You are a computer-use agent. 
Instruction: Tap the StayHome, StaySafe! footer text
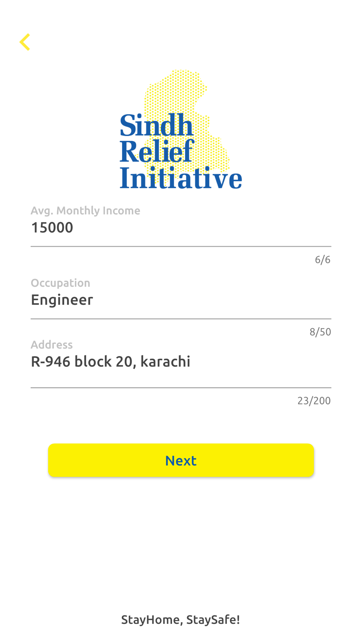click(181, 620)
